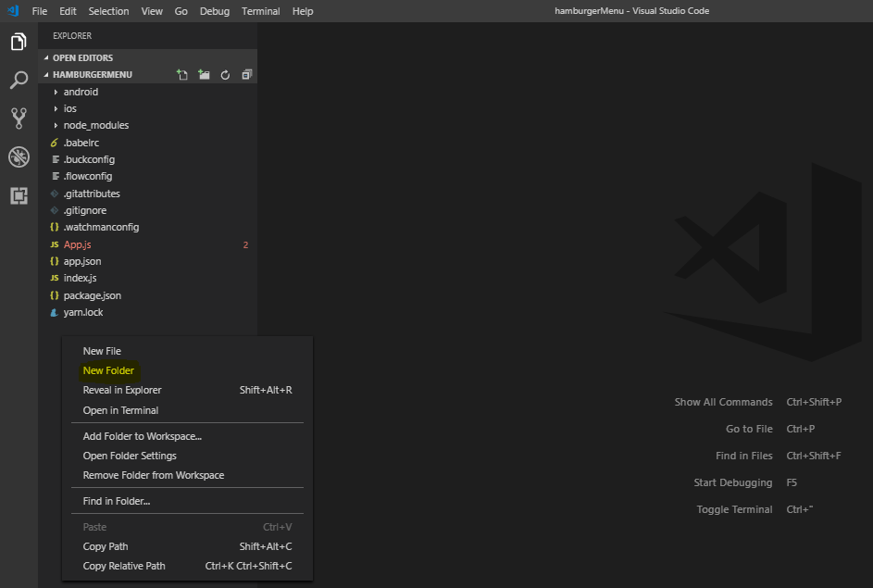Open the package.json file

92,294
